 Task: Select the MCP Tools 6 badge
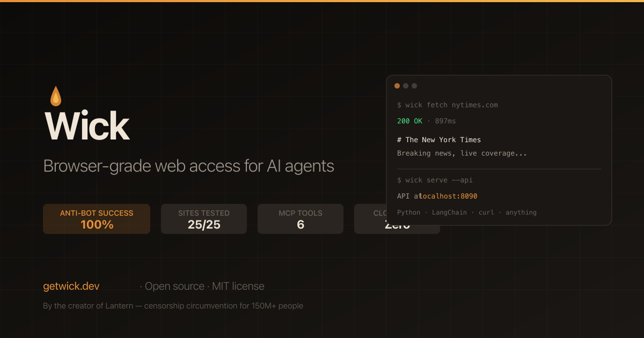pyautogui.click(x=301, y=219)
